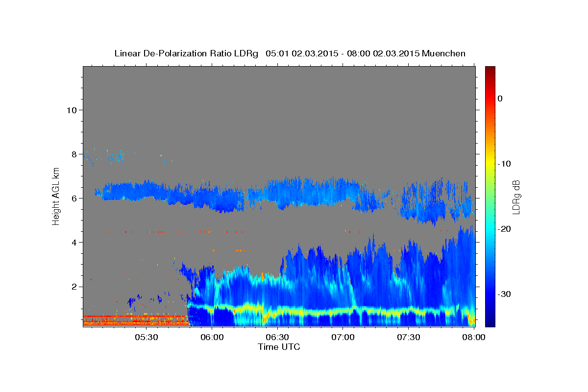Click the height tick label 4
588x392 pixels.
[74, 242]
